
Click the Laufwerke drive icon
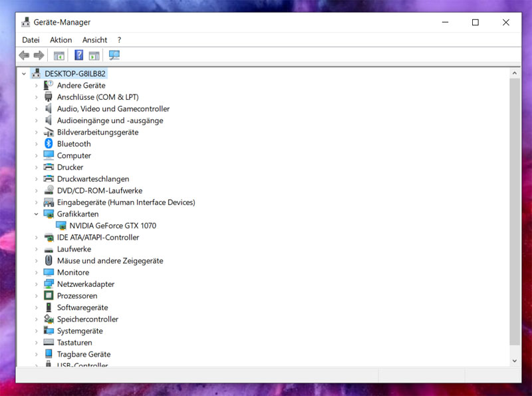click(49, 250)
